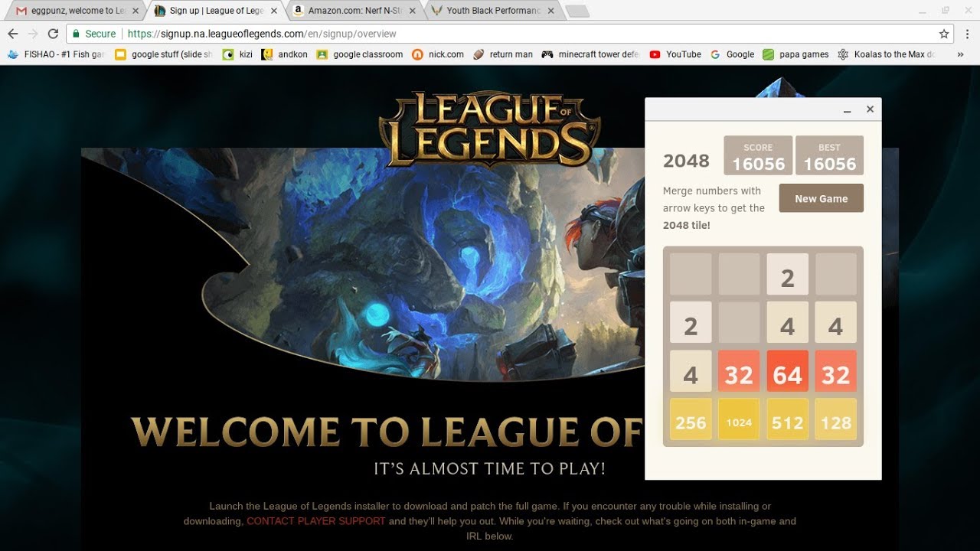Open the andkon bookmark
Screen dimensions: 980x551
tap(284, 54)
